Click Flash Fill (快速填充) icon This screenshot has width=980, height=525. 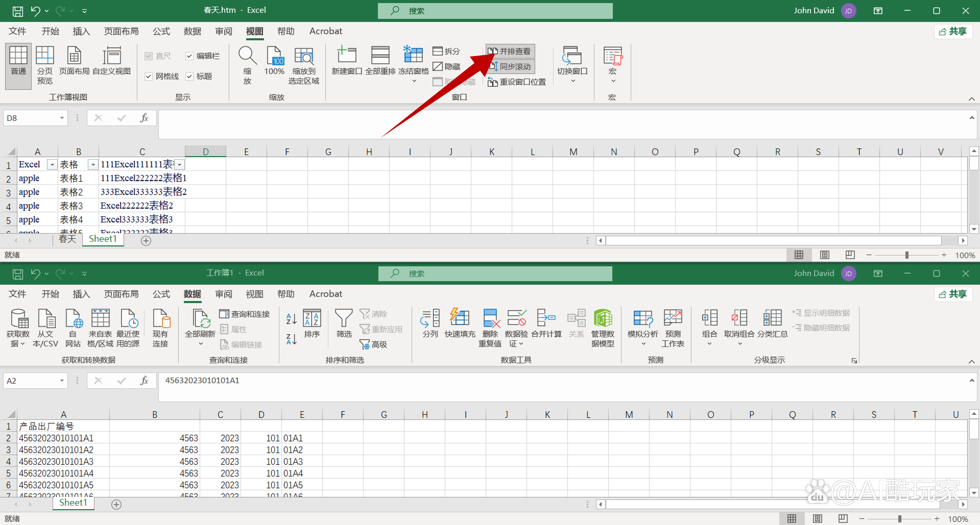pos(460,324)
